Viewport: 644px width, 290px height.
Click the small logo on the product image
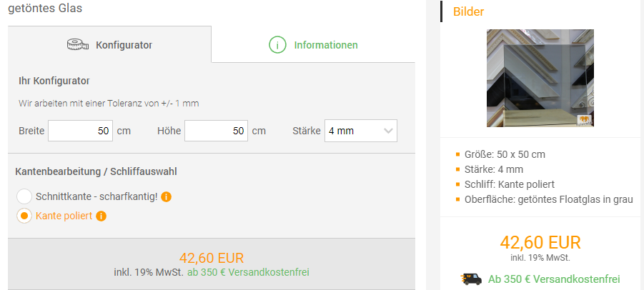(x=584, y=120)
